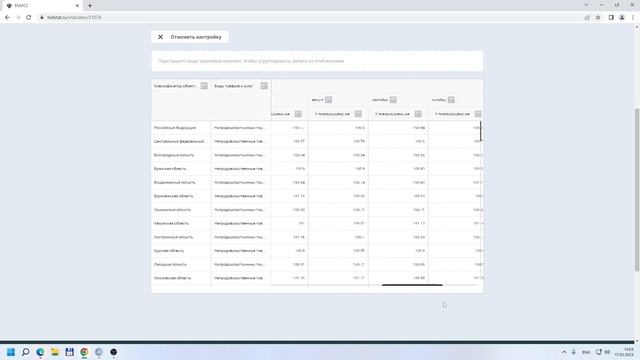Image resolution: width=640 pixels, height=360 pixels.
Task: Open the tab search chevron
Action: [587, 5]
